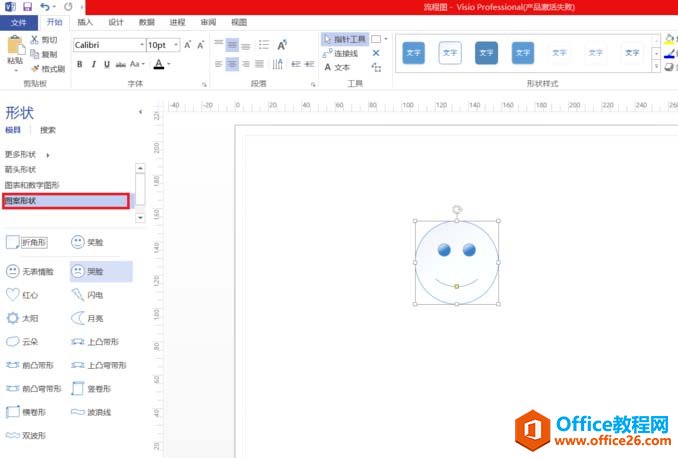Click the Cut (剪切) command
Image resolution: width=678 pixels, height=458 pixels.
pos(43,40)
